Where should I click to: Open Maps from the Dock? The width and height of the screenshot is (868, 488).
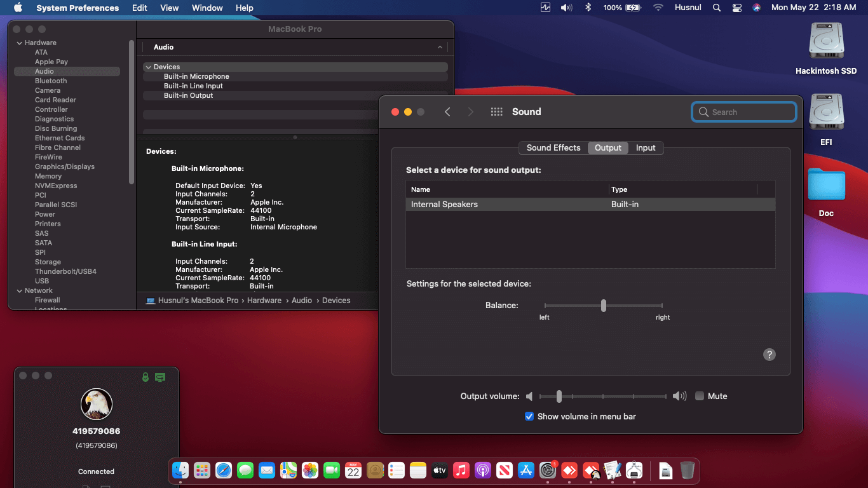pyautogui.click(x=288, y=470)
